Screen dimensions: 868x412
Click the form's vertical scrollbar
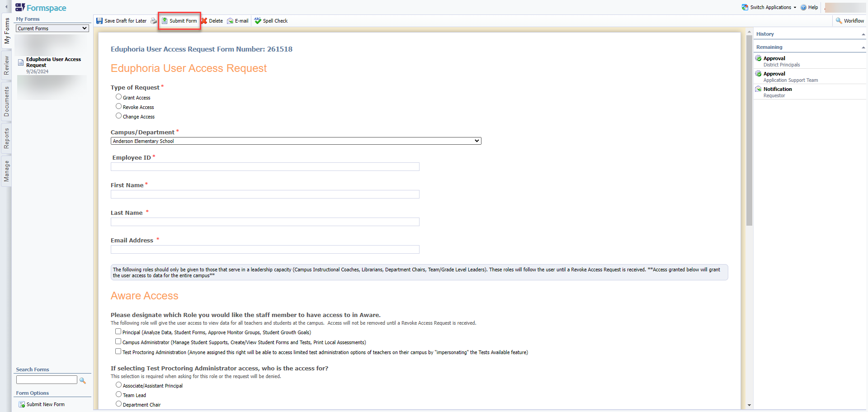(x=749, y=136)
